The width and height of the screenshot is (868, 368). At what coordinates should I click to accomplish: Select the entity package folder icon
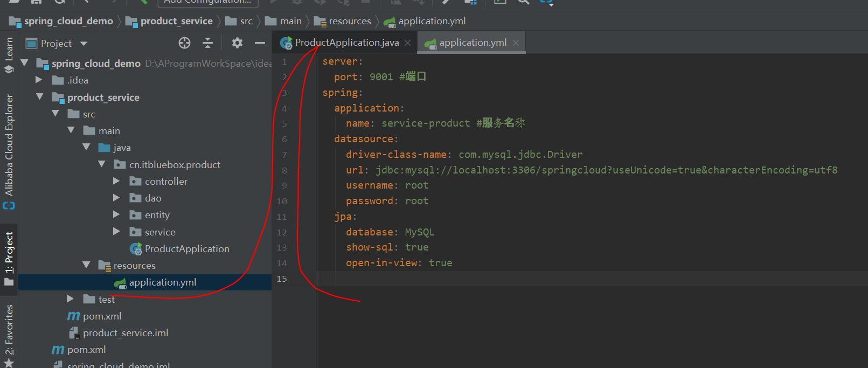[x=136, y=215]
